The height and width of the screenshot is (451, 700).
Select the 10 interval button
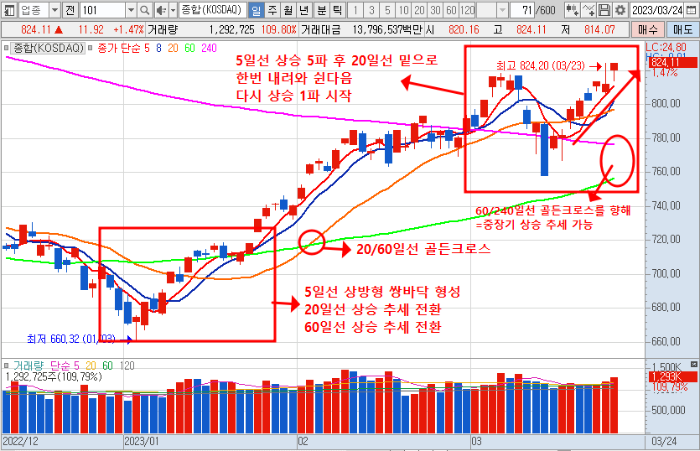coord(404,10)
